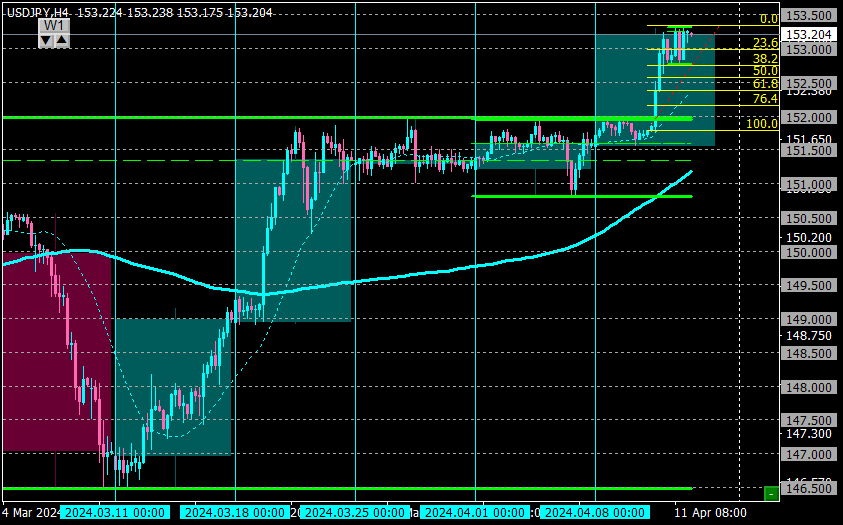Click the Fibonacci 100.0 level label
Viewport: 843px width, 525px height.
click(x=762, y=124)
